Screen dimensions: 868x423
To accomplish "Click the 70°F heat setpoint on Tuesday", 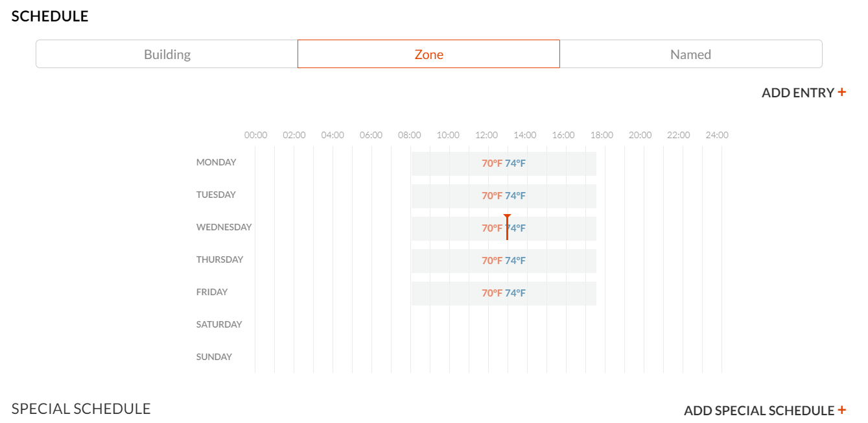I will pyautogui.click(x=491, y=196).
